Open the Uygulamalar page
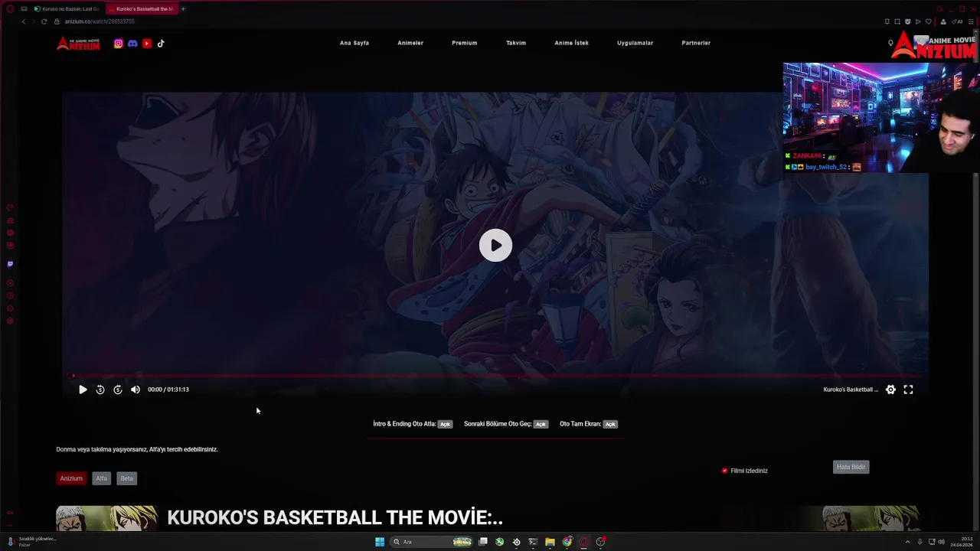980x551 pixels. coord(635,43)
